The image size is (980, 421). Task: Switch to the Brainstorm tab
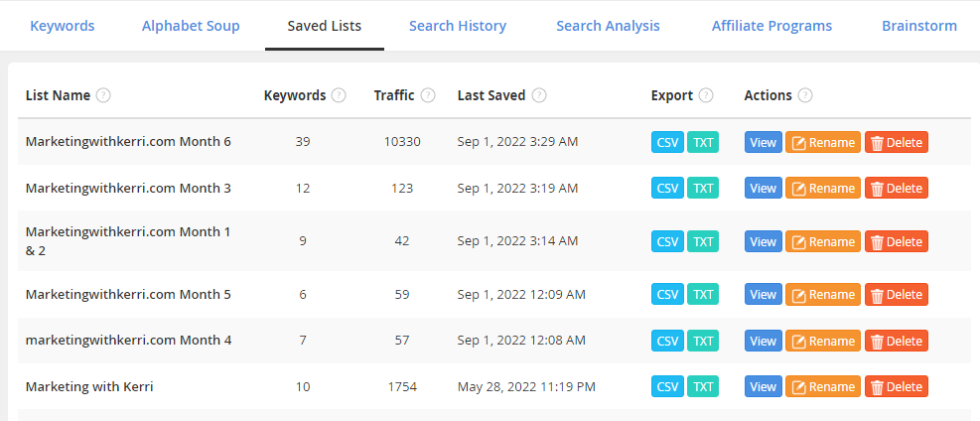[919, 26]
